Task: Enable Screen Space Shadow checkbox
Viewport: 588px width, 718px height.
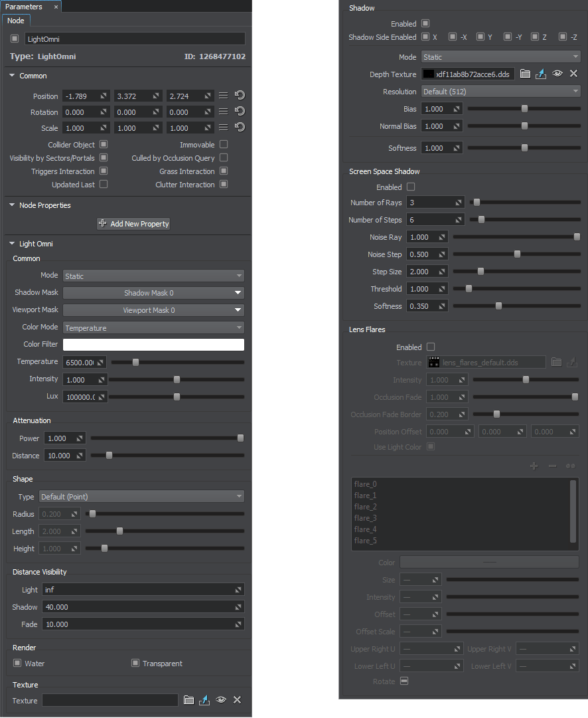Action: 411,187
